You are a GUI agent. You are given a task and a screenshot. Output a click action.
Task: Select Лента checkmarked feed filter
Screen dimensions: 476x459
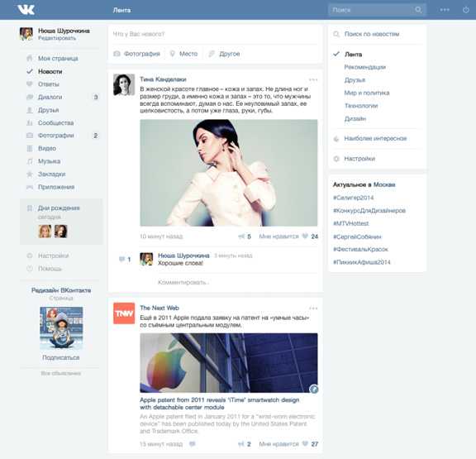click(x=353, y=55)
